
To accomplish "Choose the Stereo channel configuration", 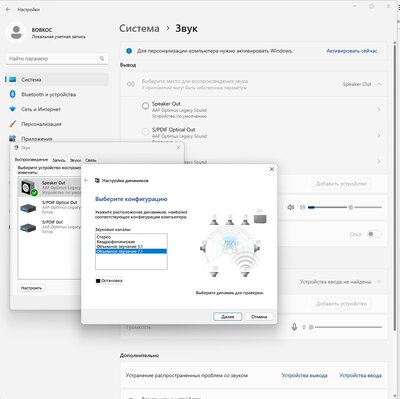I will (x=104, y=237).
